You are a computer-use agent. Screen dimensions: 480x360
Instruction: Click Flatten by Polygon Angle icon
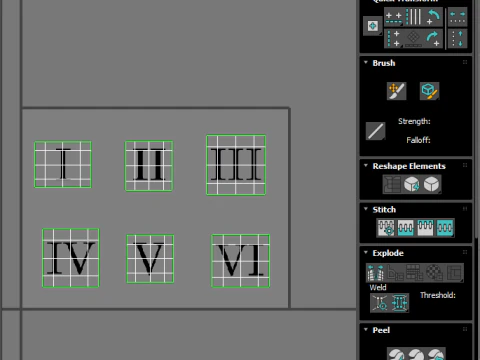[x=395, y=273]
